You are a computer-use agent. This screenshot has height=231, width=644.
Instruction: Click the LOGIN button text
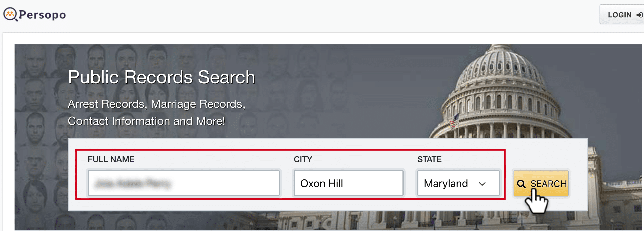(x=619, y=15)
